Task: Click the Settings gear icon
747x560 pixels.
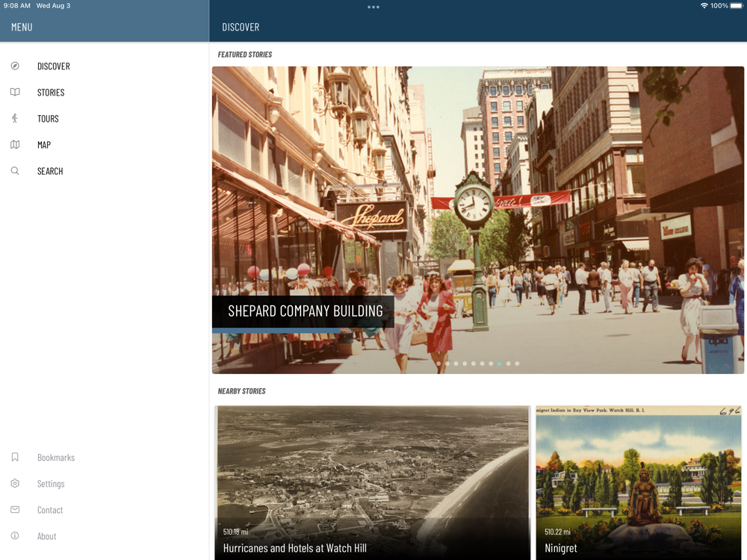Action: (x=15, y=483)
